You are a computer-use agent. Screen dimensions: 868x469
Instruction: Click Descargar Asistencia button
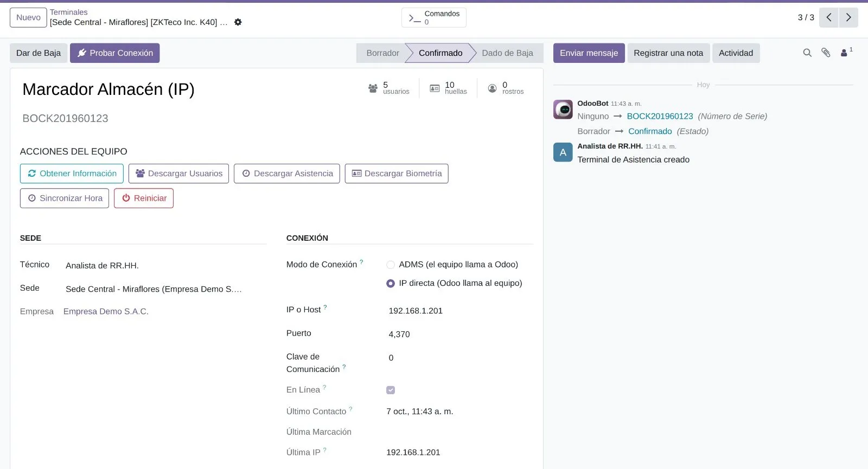tap(287, 174)
